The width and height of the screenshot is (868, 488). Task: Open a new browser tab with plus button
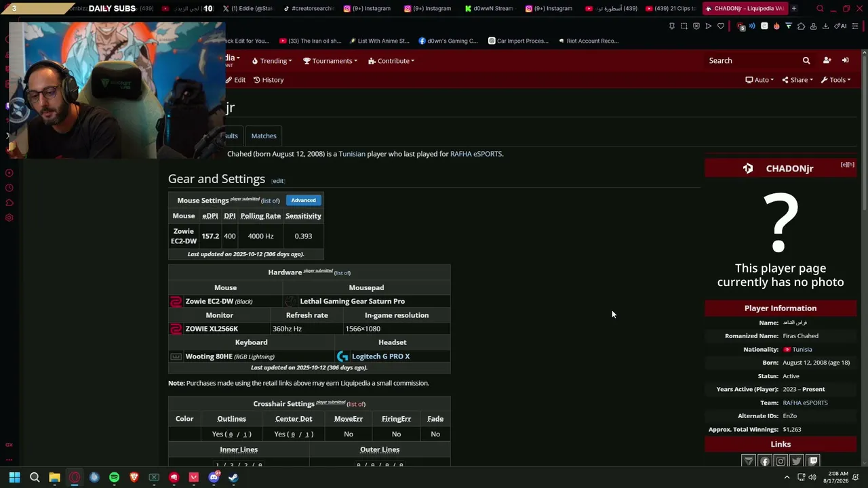[794, 9]
